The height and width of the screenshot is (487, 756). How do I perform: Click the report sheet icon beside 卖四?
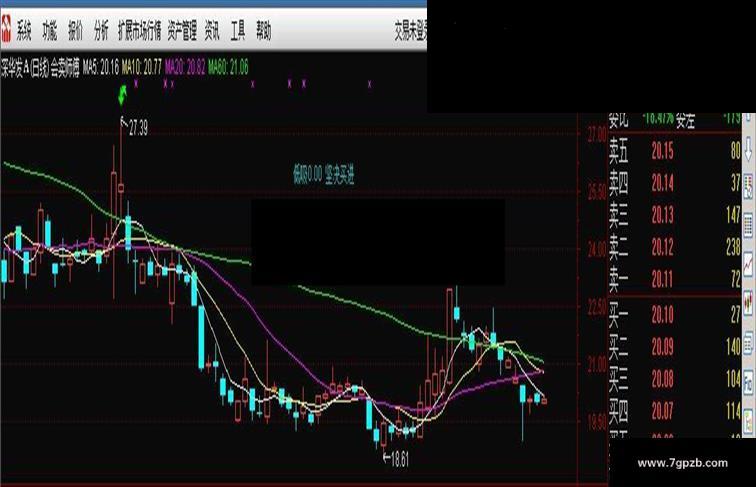[x=748, y=188]
